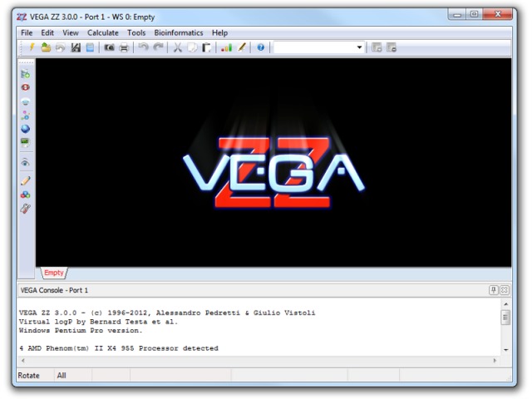Maximize the VEGA ZZ window
Screen dimensions: 532x399
[x=474, y=15]
